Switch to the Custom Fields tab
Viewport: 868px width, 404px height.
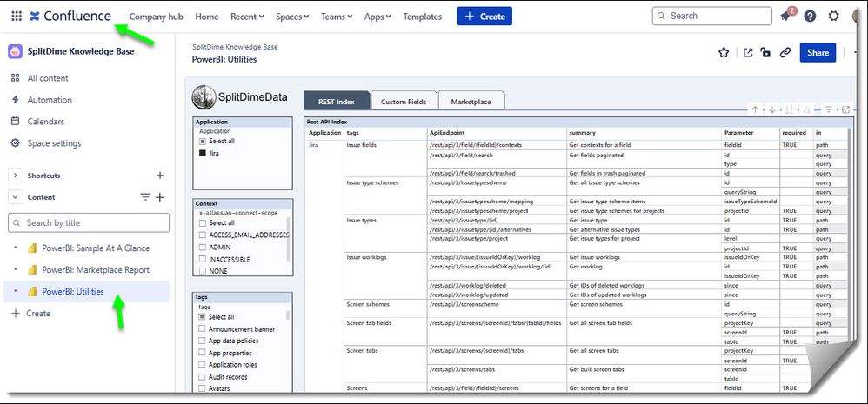click(404, 102)
